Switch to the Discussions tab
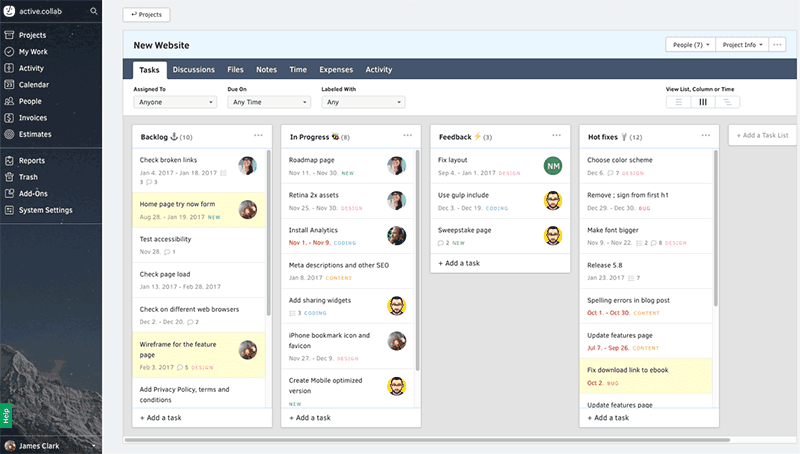This screenshot has width=800, height=454. pyautogui.click(x=193, y=70)
